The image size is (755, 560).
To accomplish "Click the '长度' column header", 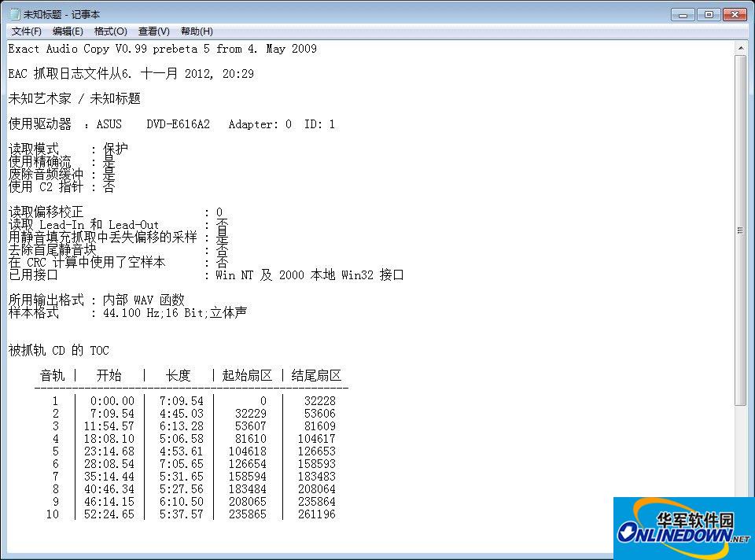I will (x=179, y=375).
